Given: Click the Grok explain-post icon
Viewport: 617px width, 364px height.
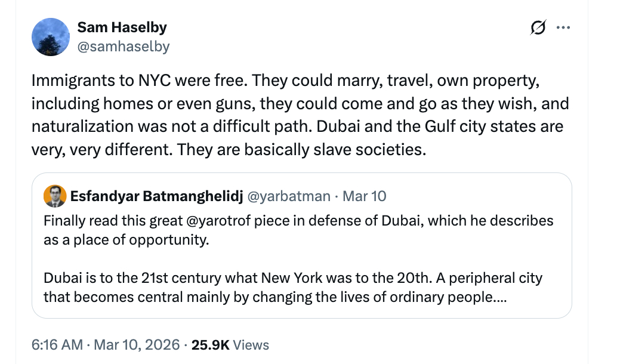Looking at the screenshot, I should coord(538,27).
